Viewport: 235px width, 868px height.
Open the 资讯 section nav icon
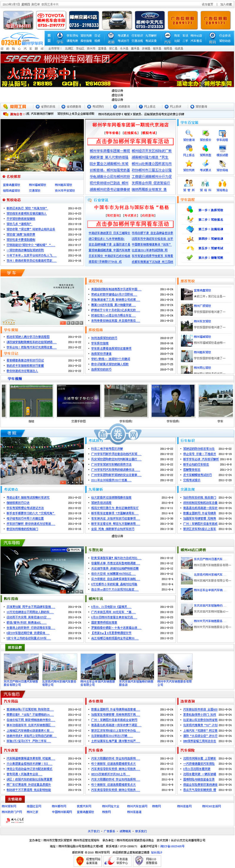pos(212,35)
